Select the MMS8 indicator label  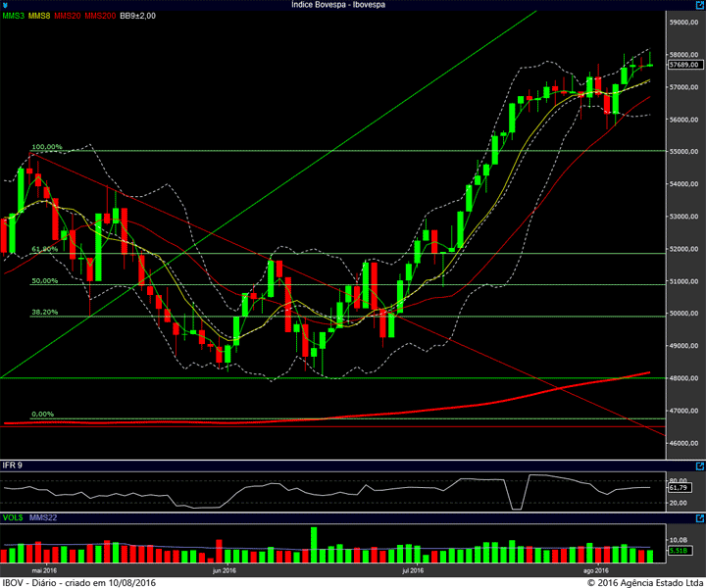(39, 16)
